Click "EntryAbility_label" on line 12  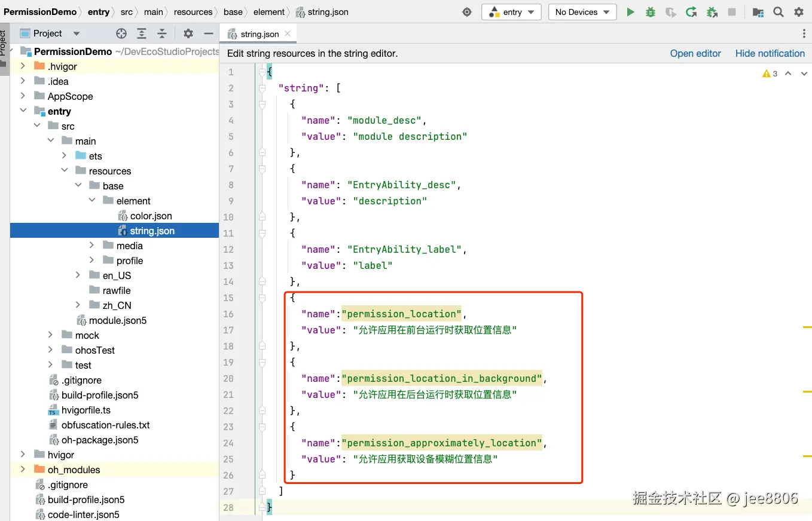[x=405, y=249]
